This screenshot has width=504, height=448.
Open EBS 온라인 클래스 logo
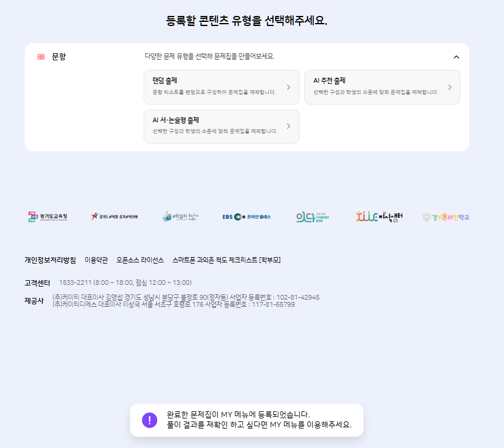(x=246, y=217)
